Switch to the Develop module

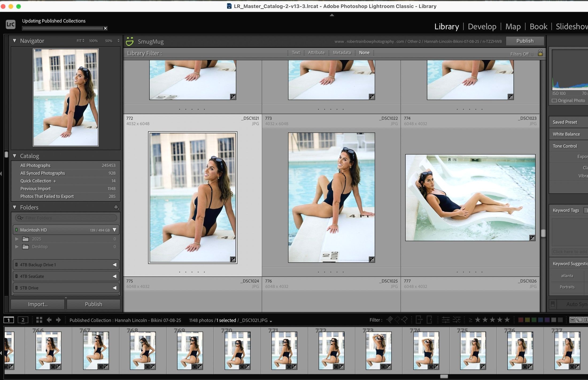coord(482,26)
